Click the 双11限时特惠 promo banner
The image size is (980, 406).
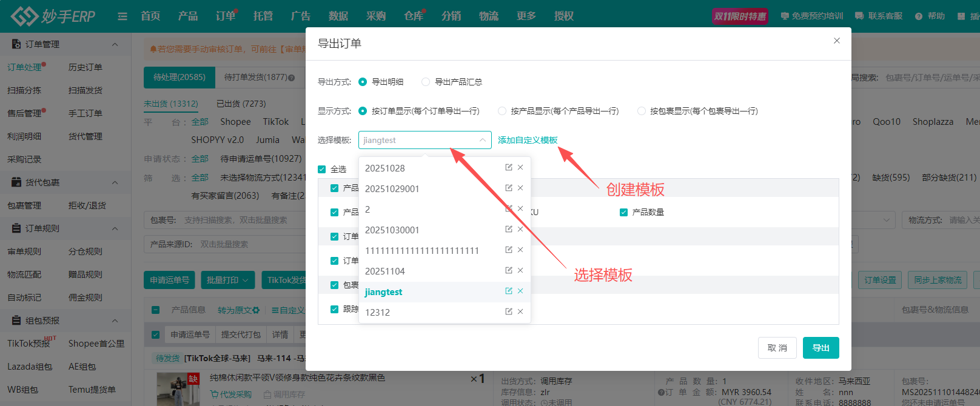740,16
